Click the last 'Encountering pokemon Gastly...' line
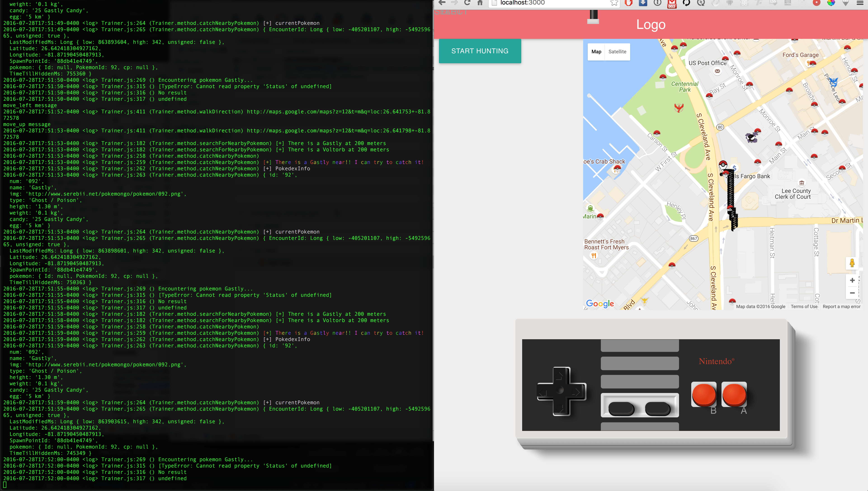 point(205,459)
